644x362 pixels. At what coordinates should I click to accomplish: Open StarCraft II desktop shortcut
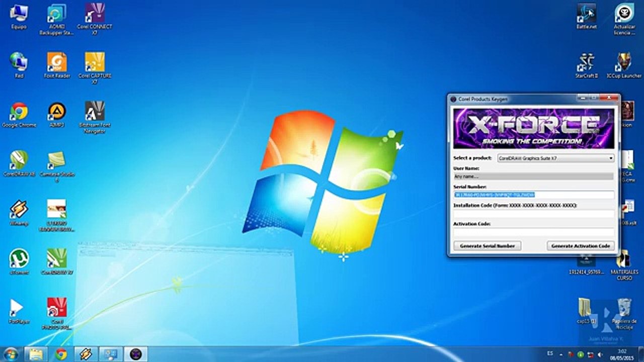tap(586, 65)
